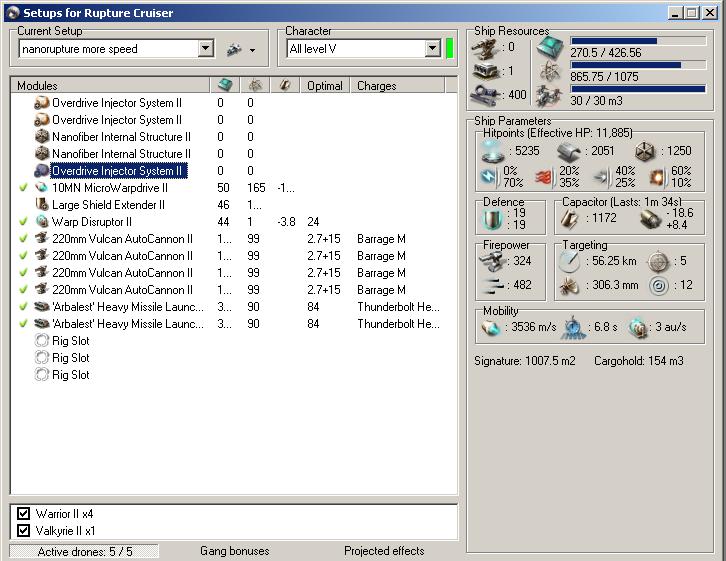Click the Charges column header
The width and height of the screenshot is (726, 561).
coord(397,86)
